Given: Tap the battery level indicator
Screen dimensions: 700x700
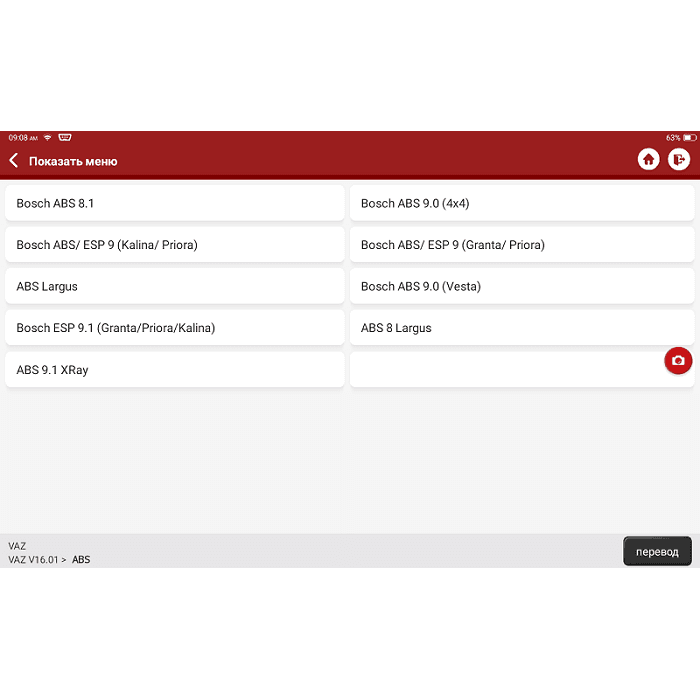Looking at the screenshot, I should (689, 138).
